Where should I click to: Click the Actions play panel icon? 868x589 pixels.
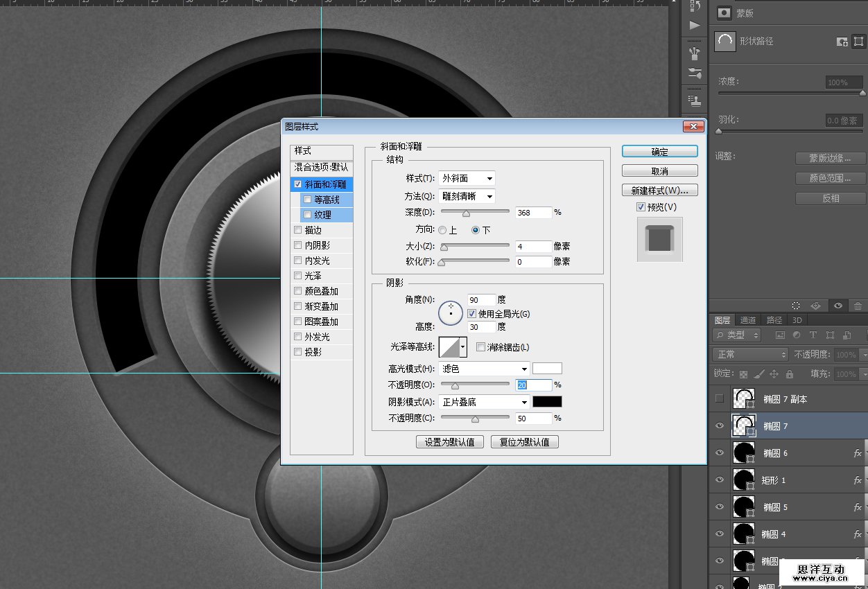694,26
